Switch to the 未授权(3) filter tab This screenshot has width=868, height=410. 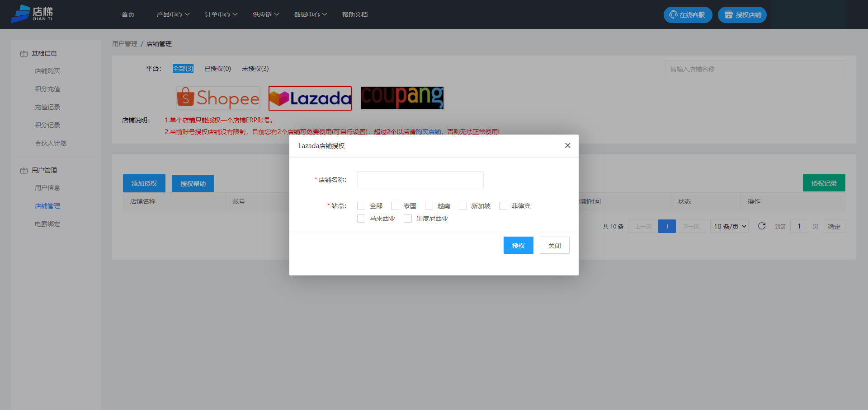(x=255, y=69)
